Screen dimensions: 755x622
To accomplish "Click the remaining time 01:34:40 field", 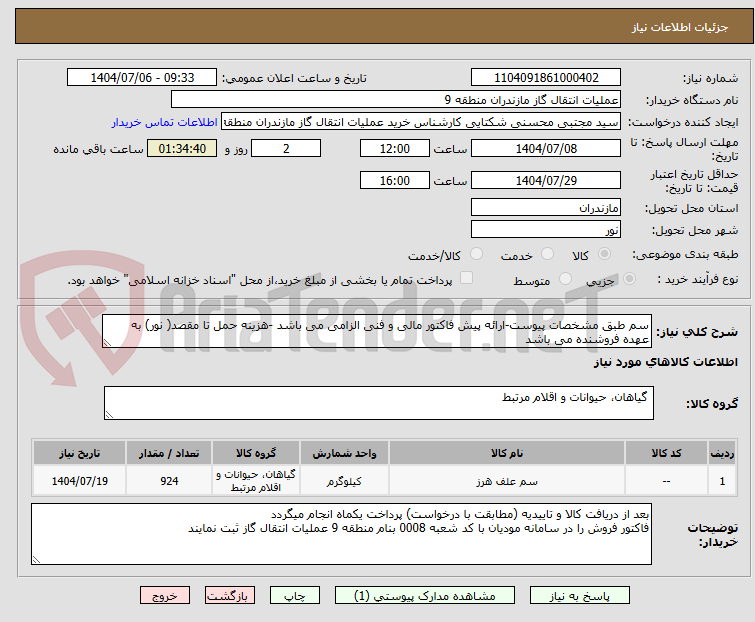I will (182, 148).
